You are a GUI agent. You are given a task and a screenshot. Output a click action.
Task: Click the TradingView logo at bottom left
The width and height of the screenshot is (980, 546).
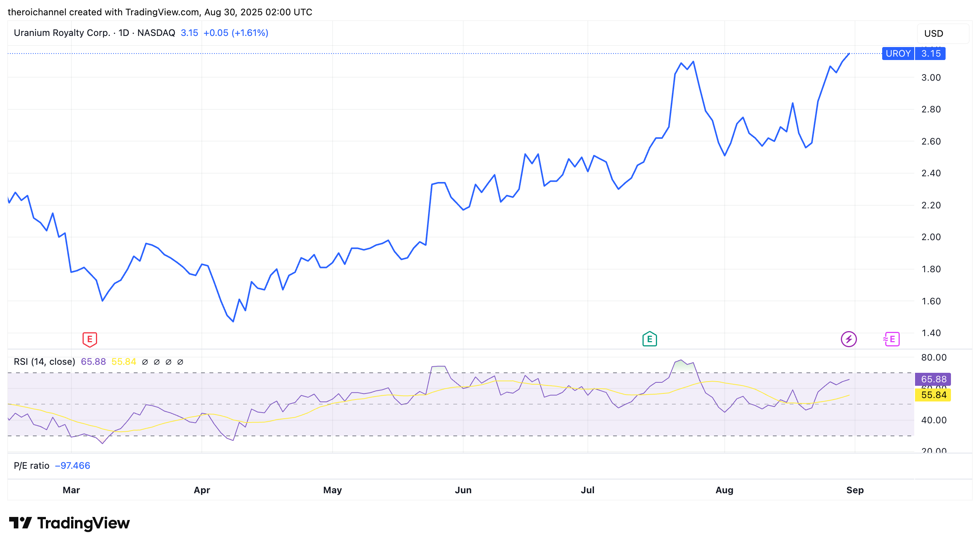(69, 523)
